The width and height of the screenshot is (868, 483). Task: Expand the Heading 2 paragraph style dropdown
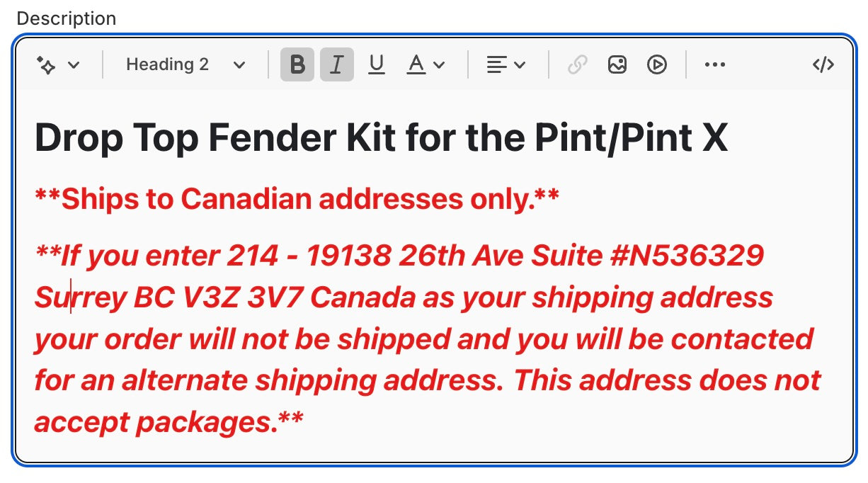[185, 65]
